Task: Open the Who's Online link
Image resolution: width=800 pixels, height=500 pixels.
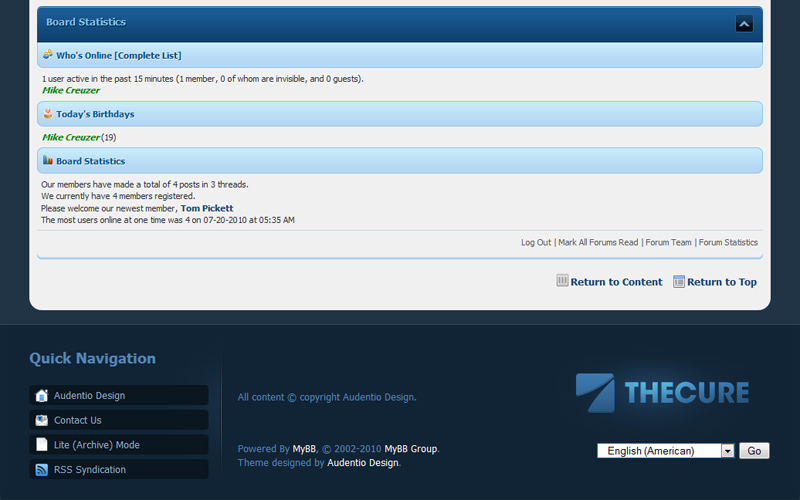Action: pyautogui.click(x=84, y=56)
